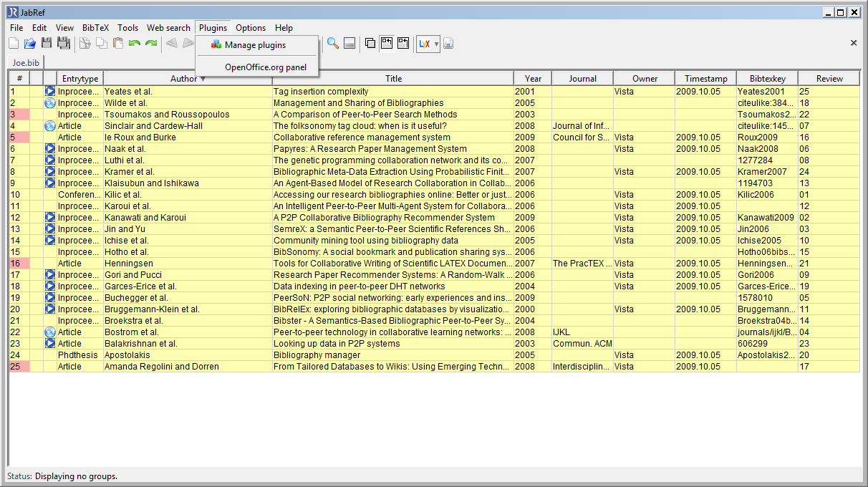
Task: Open the dropdown arrow beside LyX icon
Action: click(436, 44)
